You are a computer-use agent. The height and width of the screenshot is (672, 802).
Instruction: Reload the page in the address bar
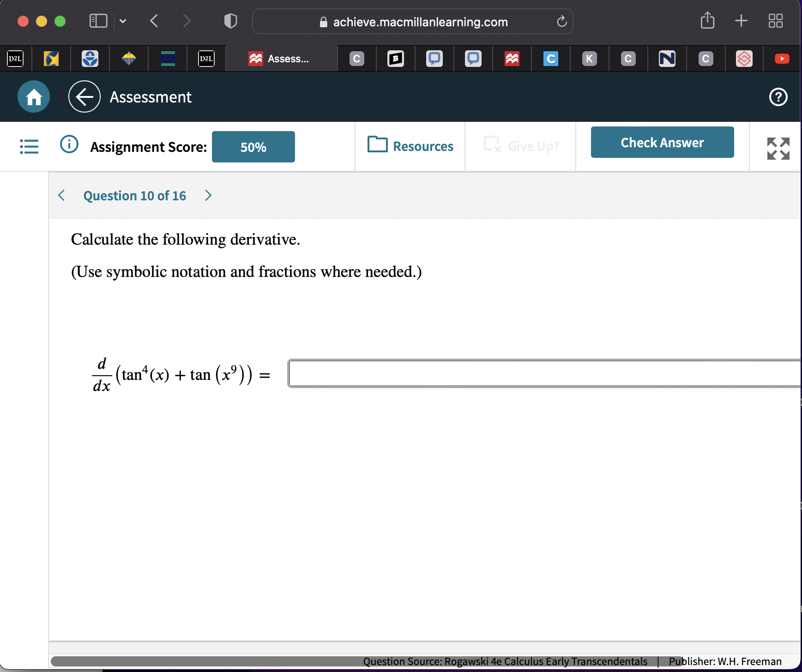coord(561,21)
